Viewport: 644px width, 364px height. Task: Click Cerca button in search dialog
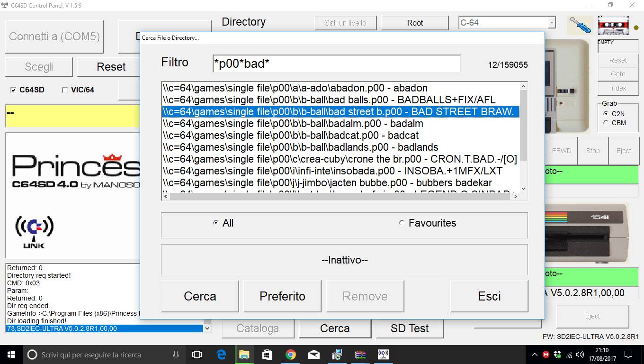point(200,296)
